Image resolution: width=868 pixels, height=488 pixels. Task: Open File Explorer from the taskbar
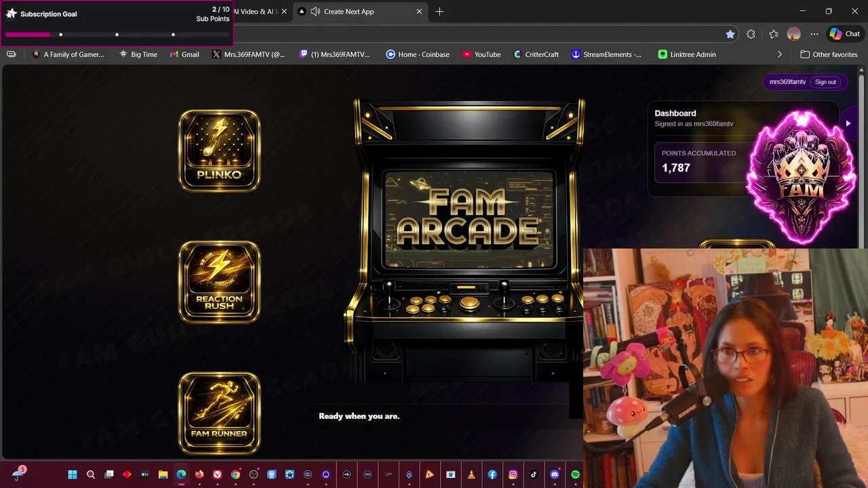point(163,474)
